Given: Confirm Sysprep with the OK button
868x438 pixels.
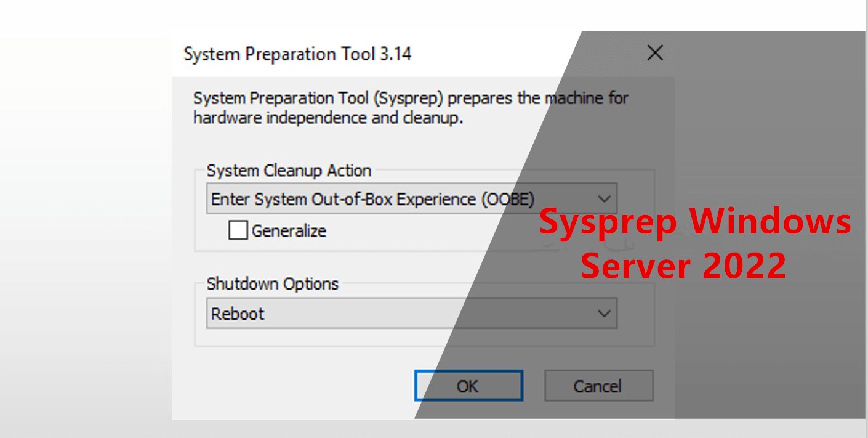Looking at the screenshot, I should (x=468, y=386).
